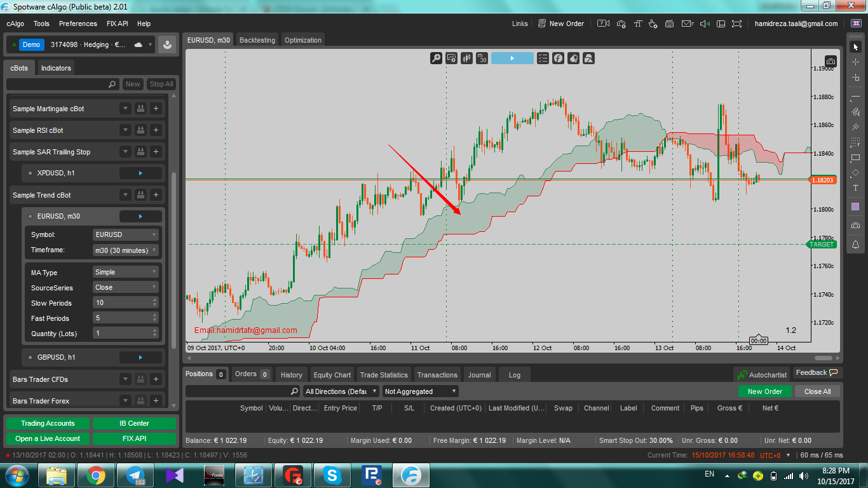The height and width of the screenshot is (488, 868).
Task: Switch to the Optimization tab
Action: [303, 40]
